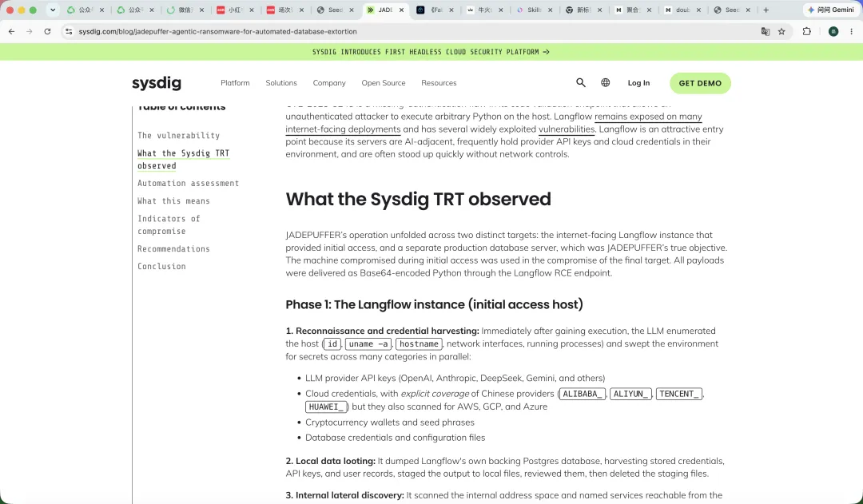
Task: Jump to 'What this means' section
Action: pos(173,200)
